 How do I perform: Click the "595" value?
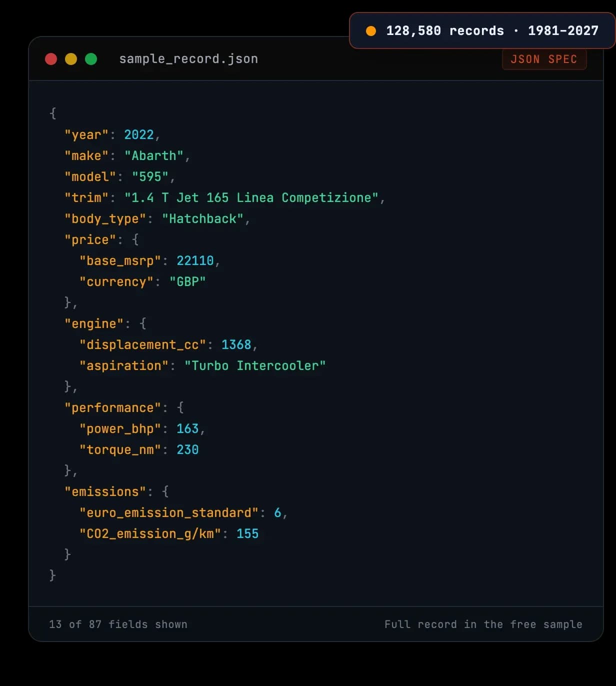point(150,177)
